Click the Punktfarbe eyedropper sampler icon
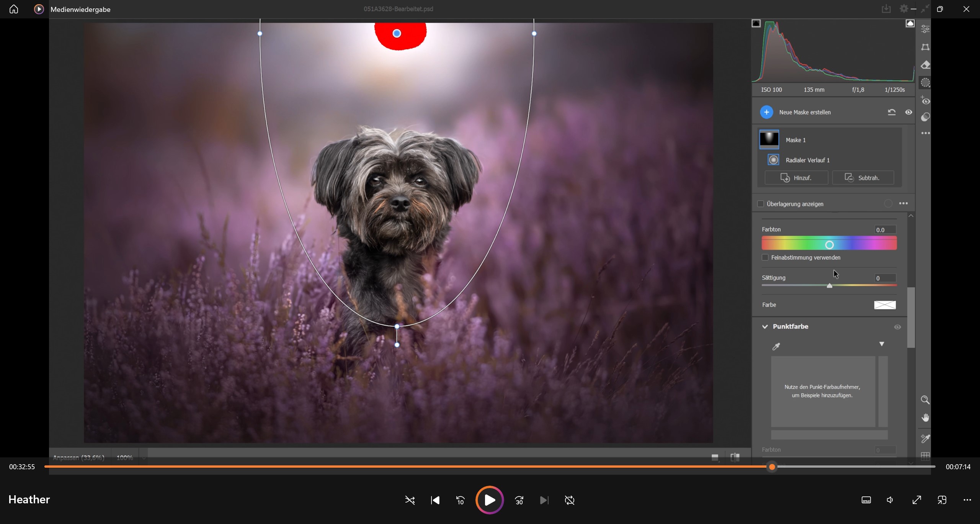This screenshot has width=980, height=524. 776,347
